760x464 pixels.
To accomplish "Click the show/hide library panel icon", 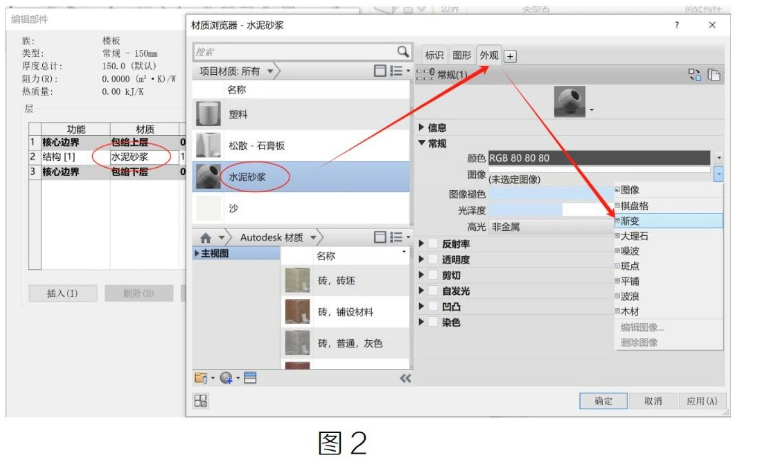I will [250, 378].
